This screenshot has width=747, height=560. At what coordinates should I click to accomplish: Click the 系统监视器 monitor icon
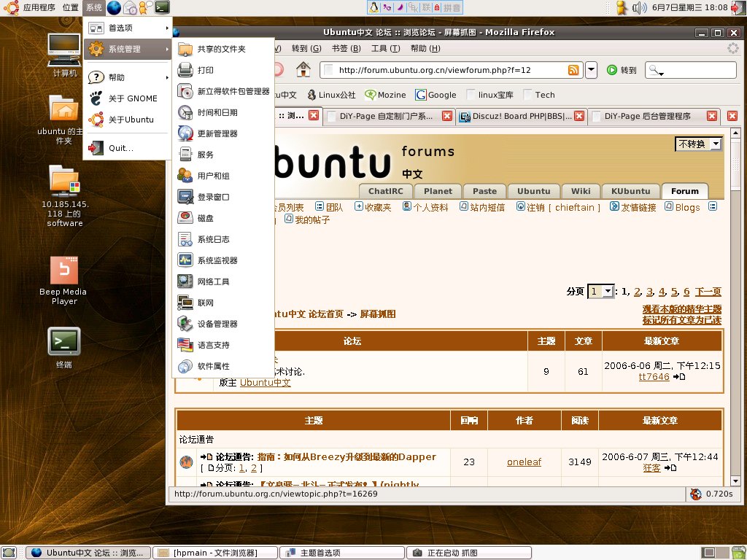click(185, 260)
